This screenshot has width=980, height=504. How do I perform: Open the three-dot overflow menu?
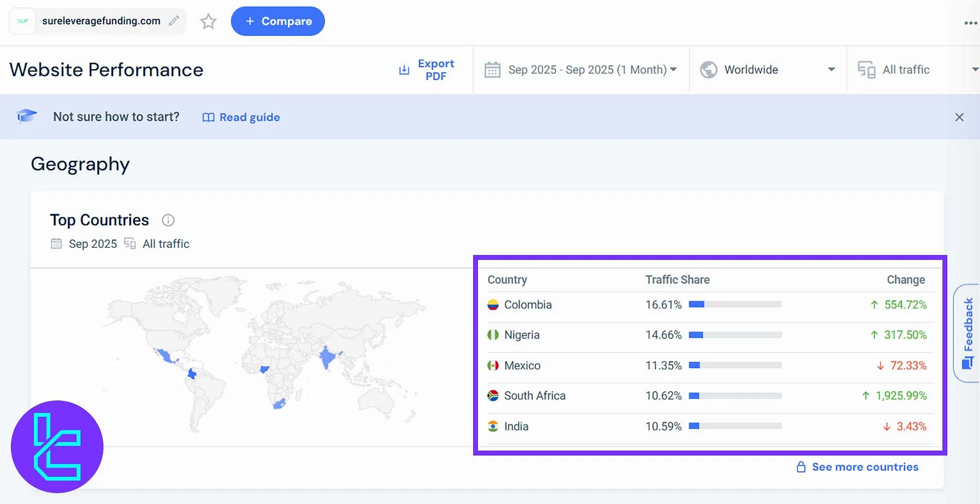click(970, 22)
